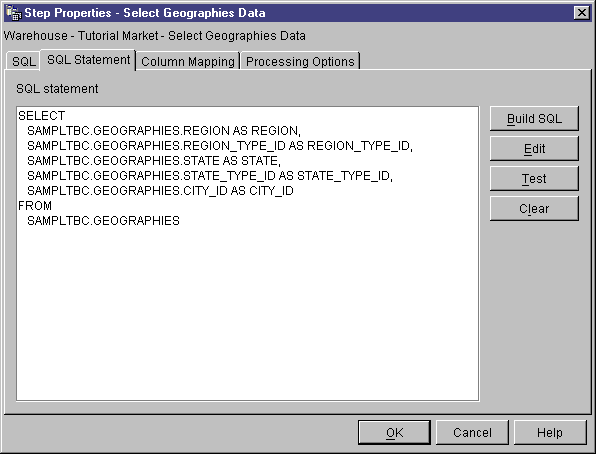
Task: Click the STATE_TYPE_ID AS STATE_TYPE_ID line
Action: pos(210,176)
